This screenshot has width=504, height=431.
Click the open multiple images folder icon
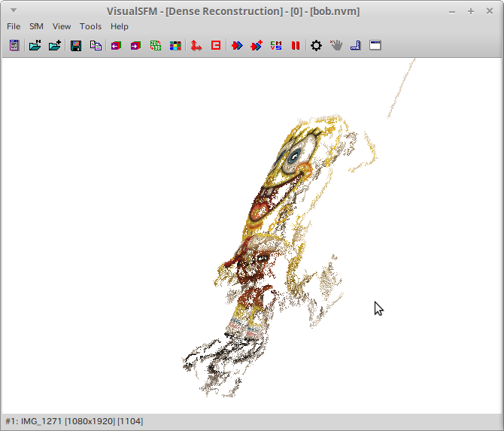(35, 46)
